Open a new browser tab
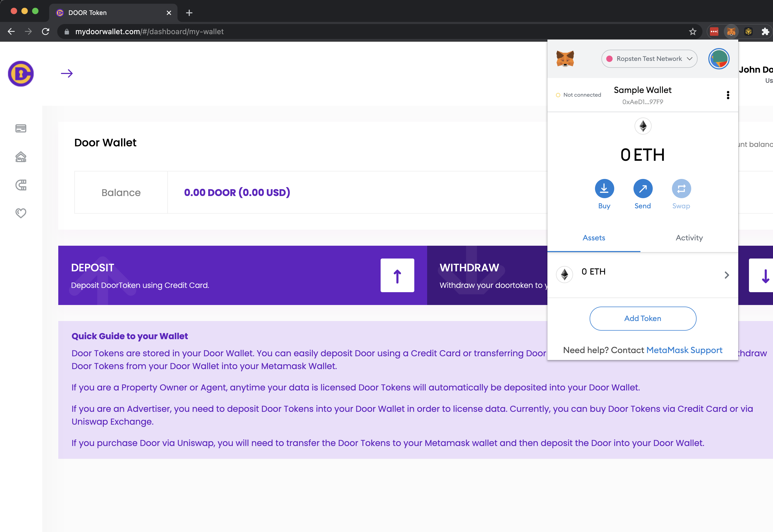The image size is (773, 532). point(189,13)
